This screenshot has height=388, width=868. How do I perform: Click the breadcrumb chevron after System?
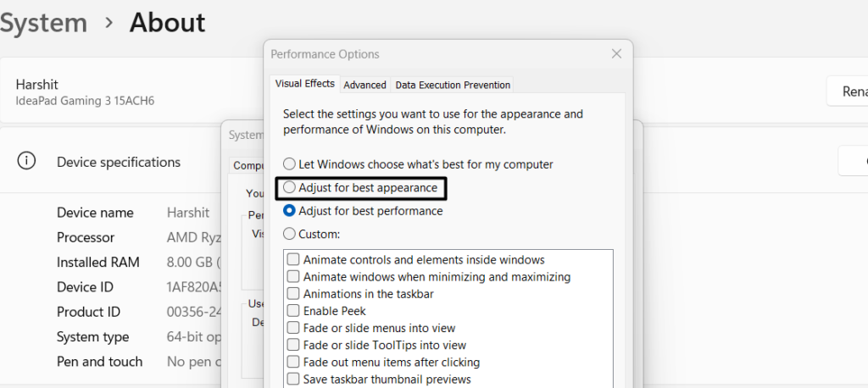(x=108, y=23)
